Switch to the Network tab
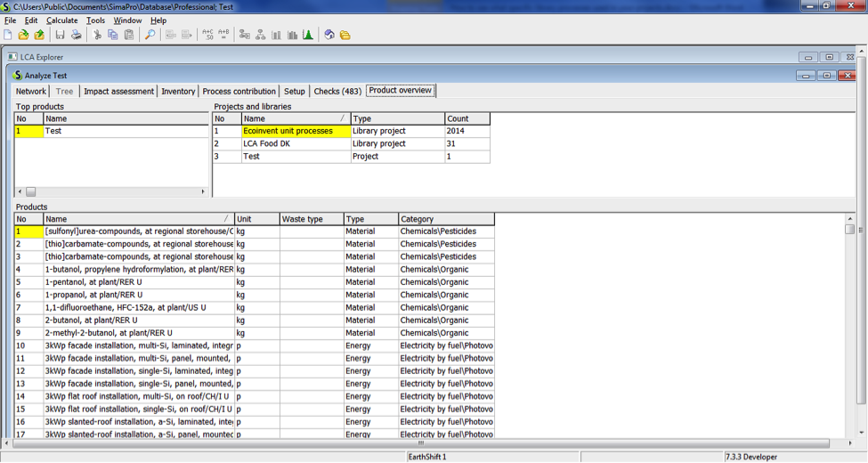 (x=31, y=92)
